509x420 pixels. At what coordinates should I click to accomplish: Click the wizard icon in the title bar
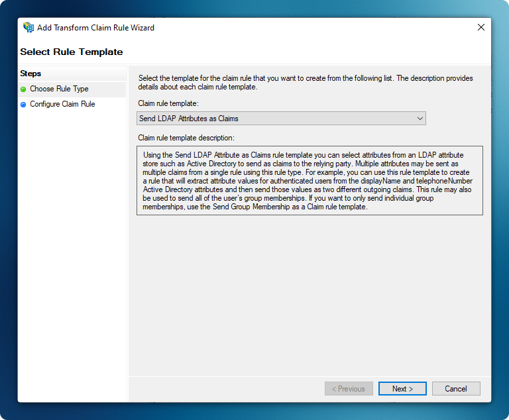point(28,28)
